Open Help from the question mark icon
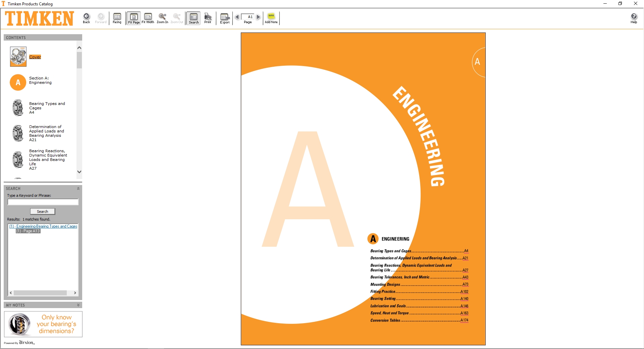 click(x=634, y=16)
